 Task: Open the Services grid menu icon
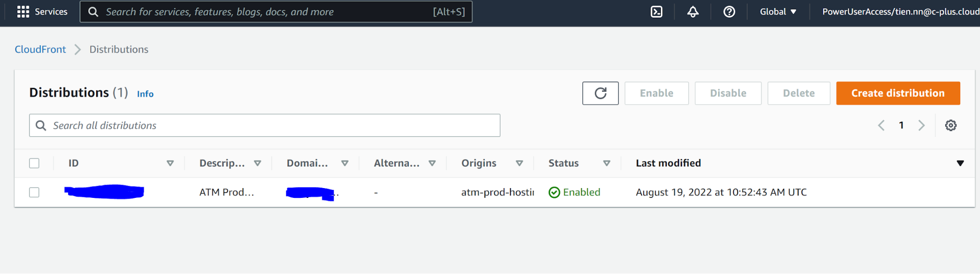[23, 12]
